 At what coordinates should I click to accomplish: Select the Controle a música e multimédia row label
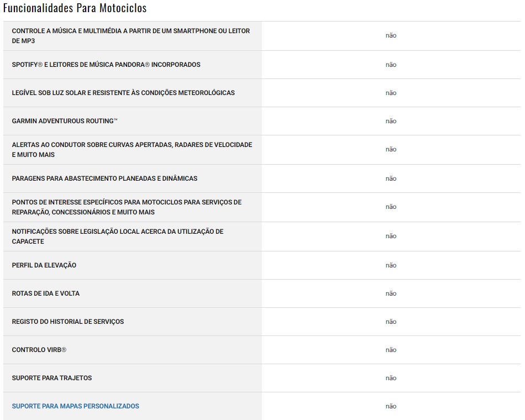(x=130, y=36)
